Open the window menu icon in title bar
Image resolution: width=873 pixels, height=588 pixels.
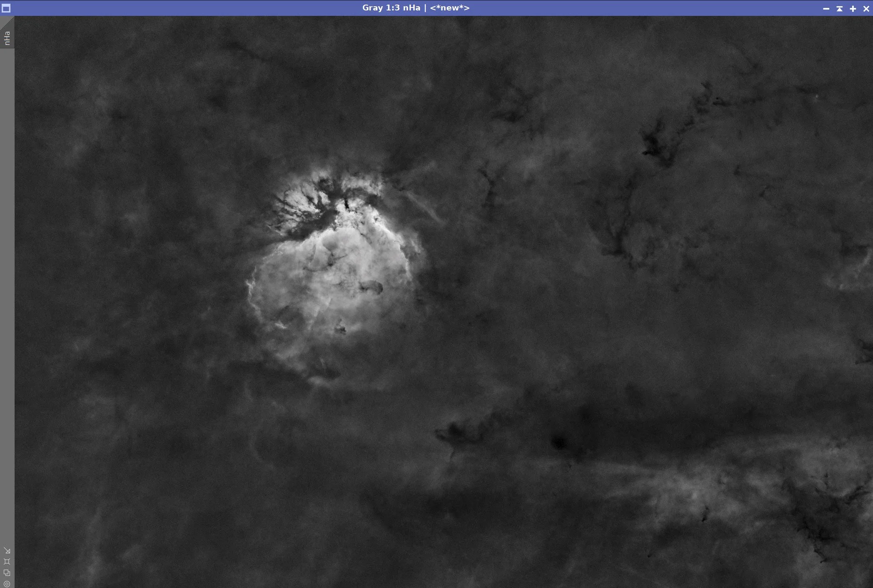pyautogui.click(x=6, y=8)
